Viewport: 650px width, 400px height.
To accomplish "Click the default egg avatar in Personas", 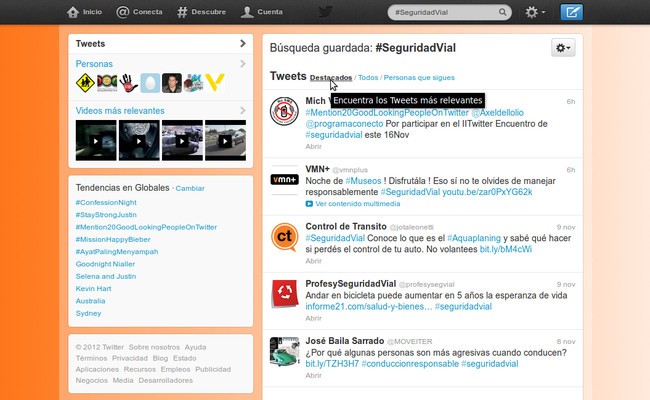I will (150, 83).
